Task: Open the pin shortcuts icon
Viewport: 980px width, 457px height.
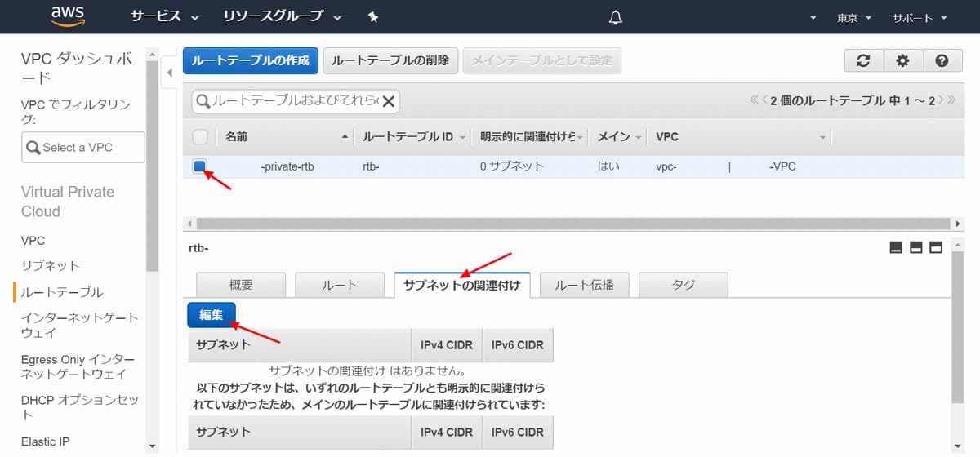Action: (373, 16)
